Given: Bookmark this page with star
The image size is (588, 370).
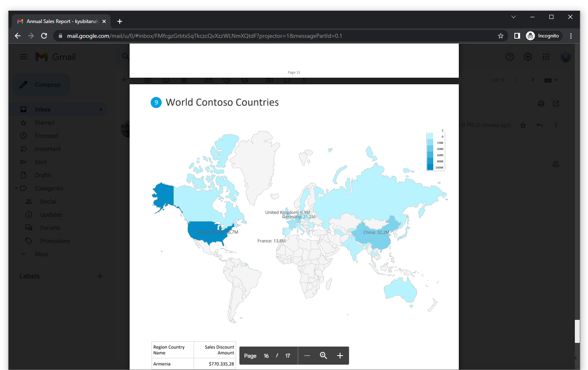Looking at the screenshot, I should (501, 36).
